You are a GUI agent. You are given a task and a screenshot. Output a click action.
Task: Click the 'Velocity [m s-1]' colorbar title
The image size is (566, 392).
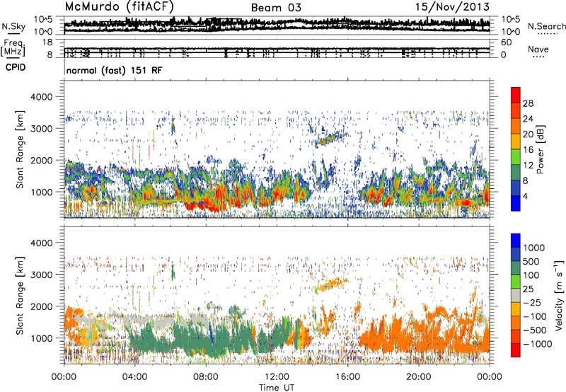[x=559, y=295]
